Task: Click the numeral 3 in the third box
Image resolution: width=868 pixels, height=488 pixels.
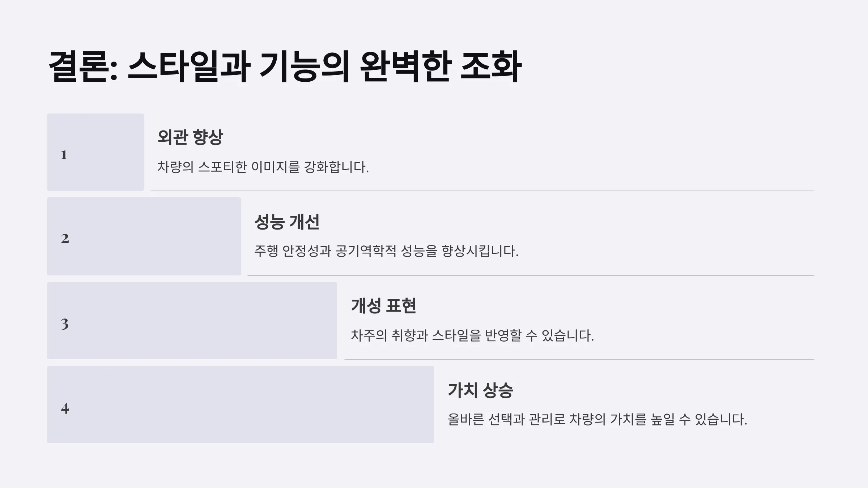Action: coord(64,324)
